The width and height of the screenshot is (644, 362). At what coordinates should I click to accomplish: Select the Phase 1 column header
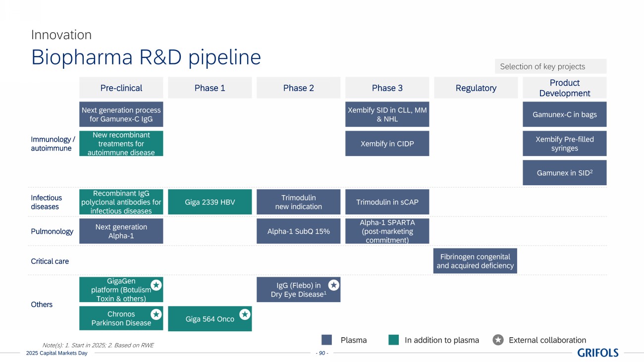(x=210, y=88)
